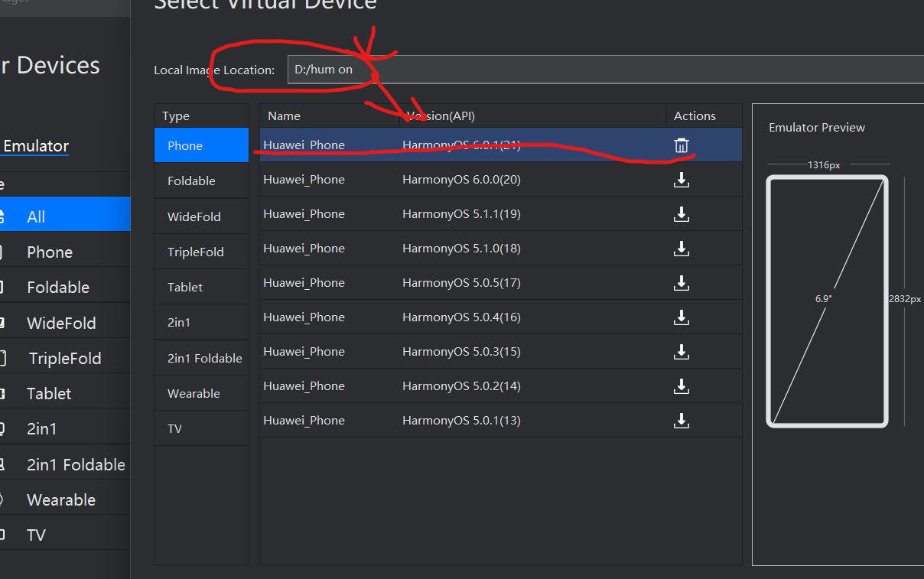This screenshot has height=579, width=924.
Task: Download the HarmonyOS 5.1.1(19) image
Action: (x=682, y=214)
